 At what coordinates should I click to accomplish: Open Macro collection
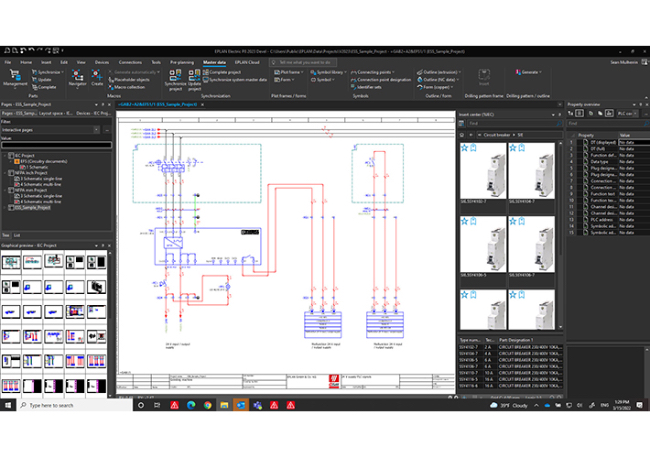click(x=127, y=87)
